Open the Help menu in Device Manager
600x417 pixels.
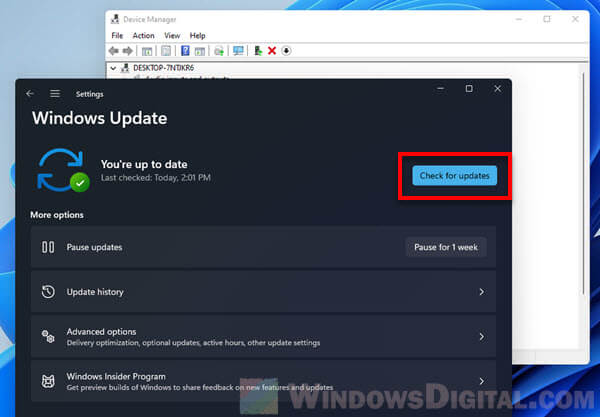click(197, 36)
